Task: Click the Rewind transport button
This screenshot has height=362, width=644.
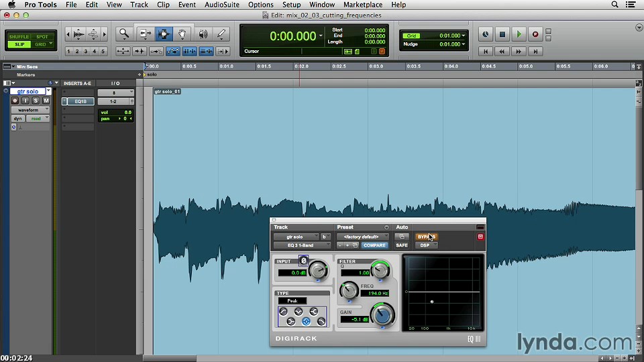Action: [x=502, y=52]
